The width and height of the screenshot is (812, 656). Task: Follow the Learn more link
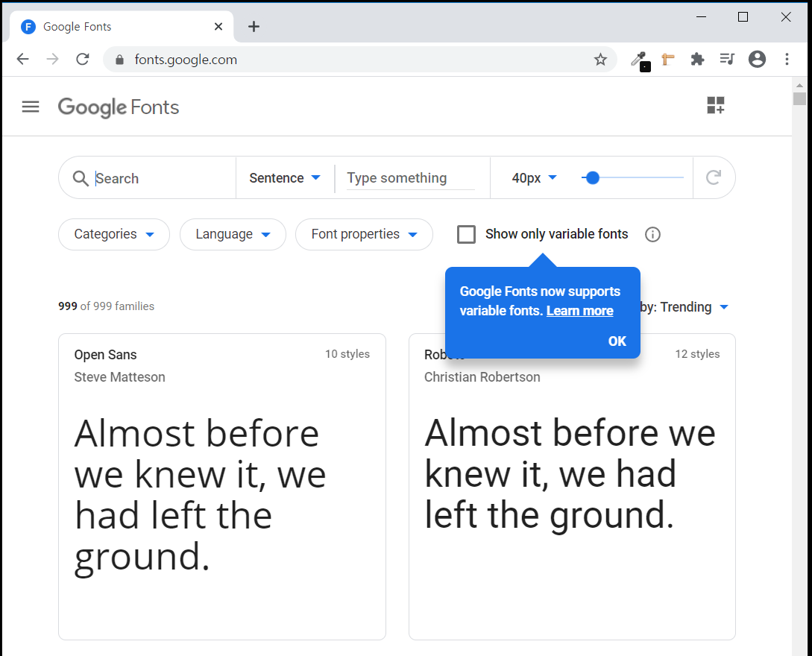coord(579,311)
